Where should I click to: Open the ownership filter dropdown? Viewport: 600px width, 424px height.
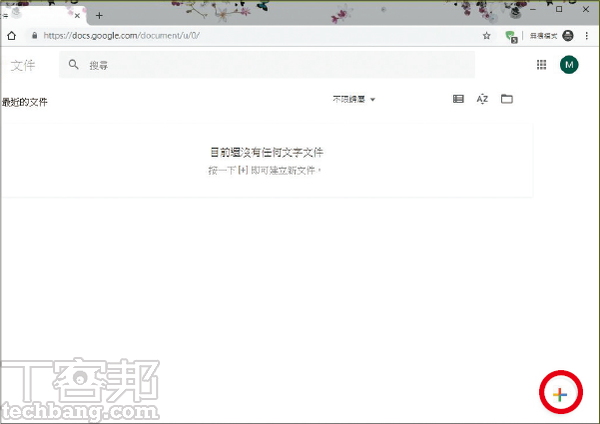[354, 99]
